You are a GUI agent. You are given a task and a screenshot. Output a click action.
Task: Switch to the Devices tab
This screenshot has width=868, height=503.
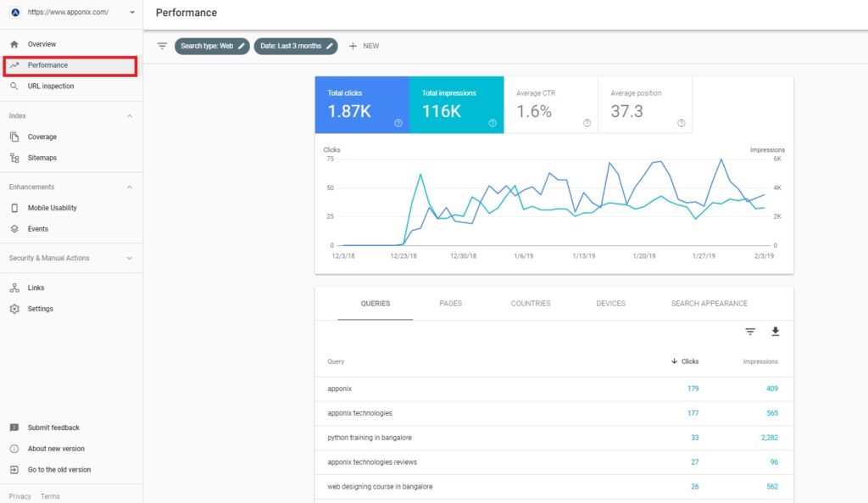pyautogui.click(x=610, y=304)
